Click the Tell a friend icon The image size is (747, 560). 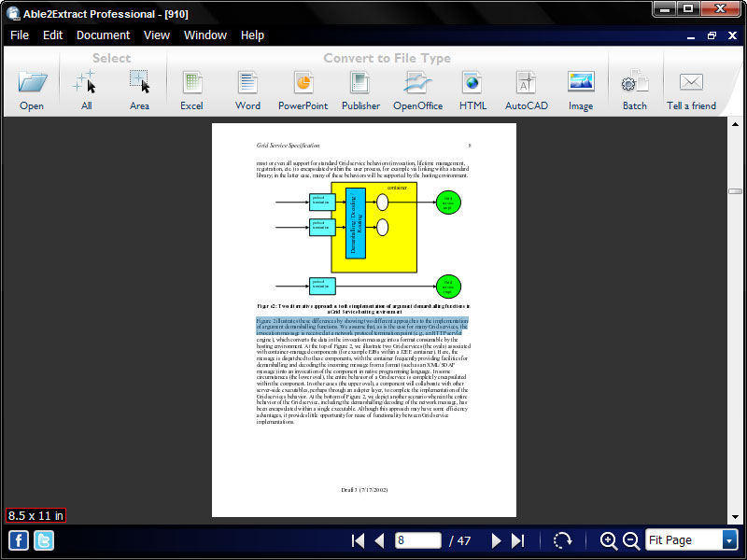click(691, 84)
